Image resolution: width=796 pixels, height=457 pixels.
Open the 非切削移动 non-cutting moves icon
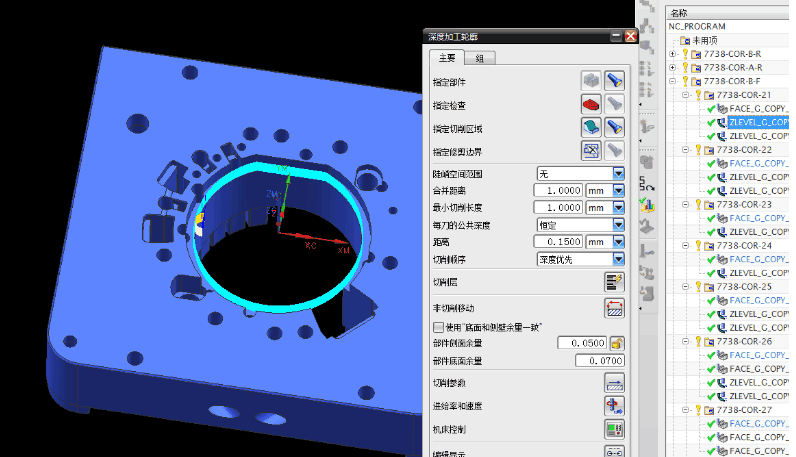pyautogui.click(x=614, y=308)
